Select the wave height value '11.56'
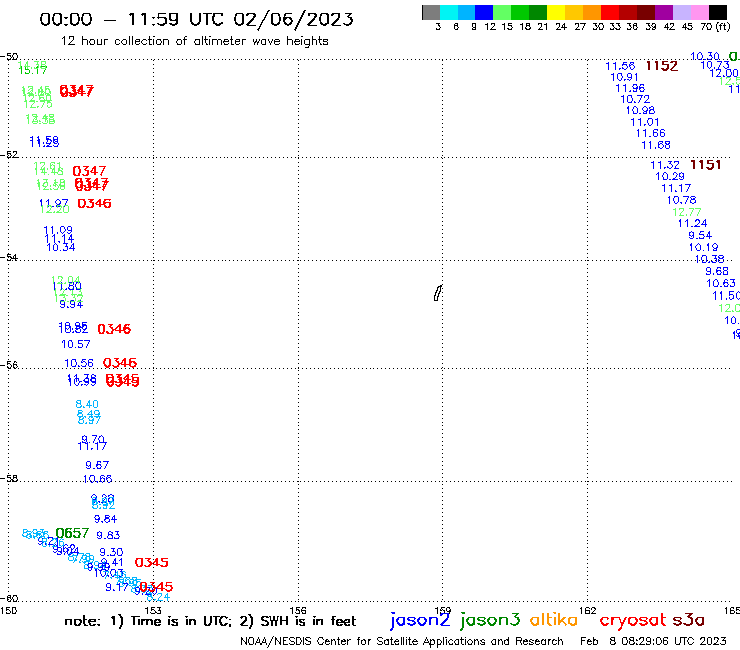The width and height of the screenshot is (740, 650). (x=620, y=66)
